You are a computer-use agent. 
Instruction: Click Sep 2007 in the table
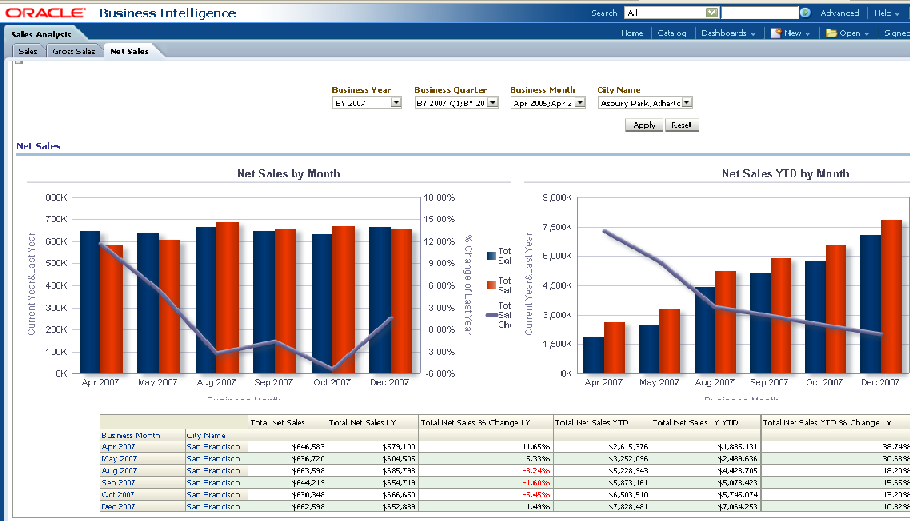tap(118, 483)
